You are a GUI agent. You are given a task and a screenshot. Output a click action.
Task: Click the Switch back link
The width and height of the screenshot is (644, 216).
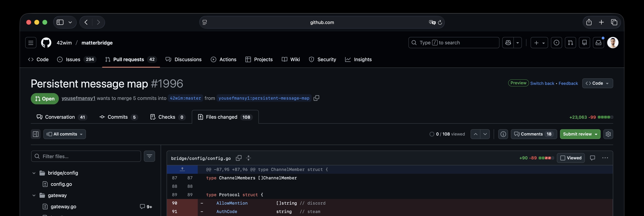point(542,83)
